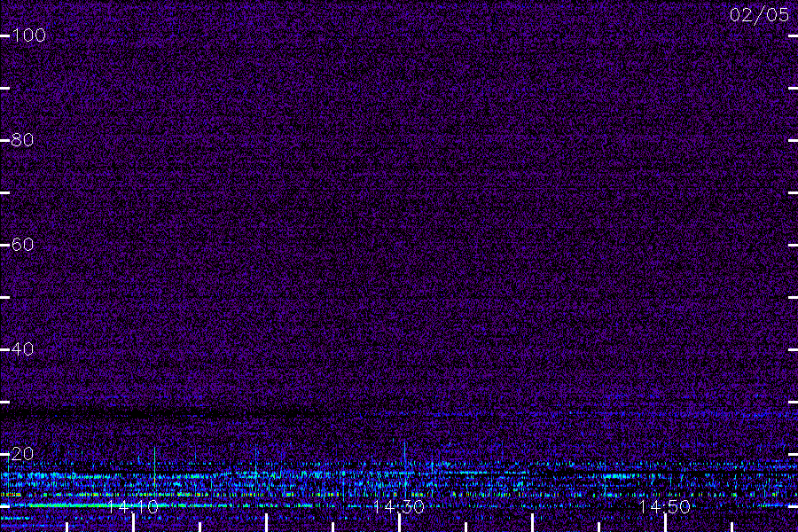This screenshot has width=798, height=532.
Task: Click the 14:50 time axis label
Action: 665,506
